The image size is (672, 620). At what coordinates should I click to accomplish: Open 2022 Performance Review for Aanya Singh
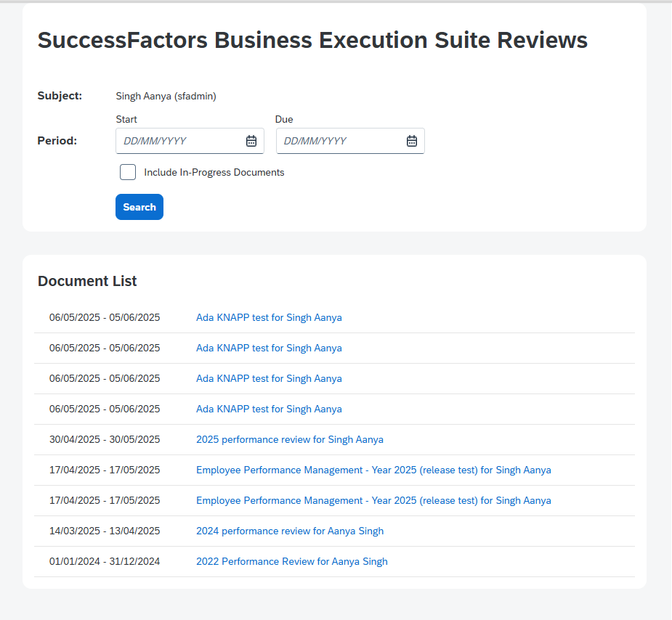(292, 561)
